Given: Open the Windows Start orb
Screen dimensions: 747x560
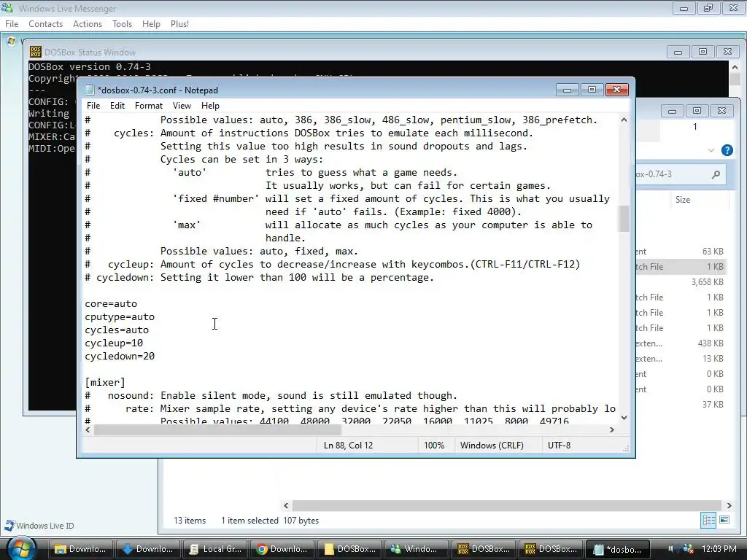Looking at the screenshot, I should 22,548.
